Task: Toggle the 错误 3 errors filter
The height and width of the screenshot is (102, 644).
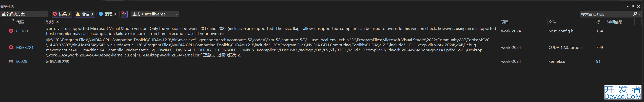Action: click(62, 14)
